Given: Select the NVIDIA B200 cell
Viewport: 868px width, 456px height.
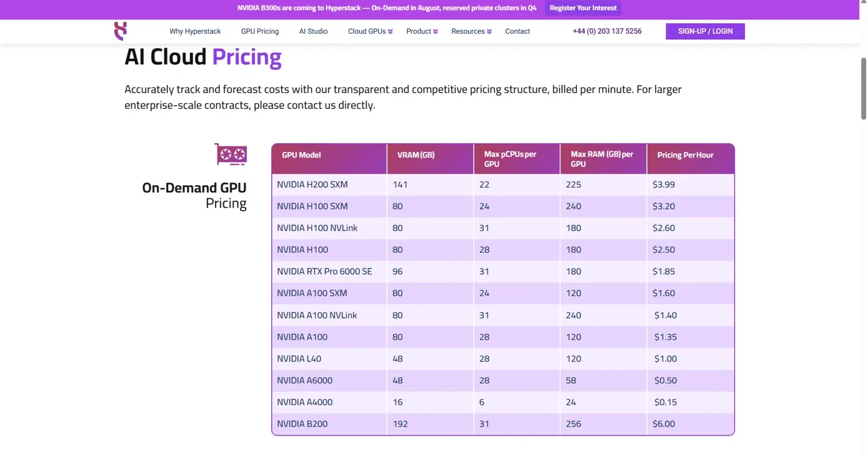Looking at the screenshot, I should (302, 424).
